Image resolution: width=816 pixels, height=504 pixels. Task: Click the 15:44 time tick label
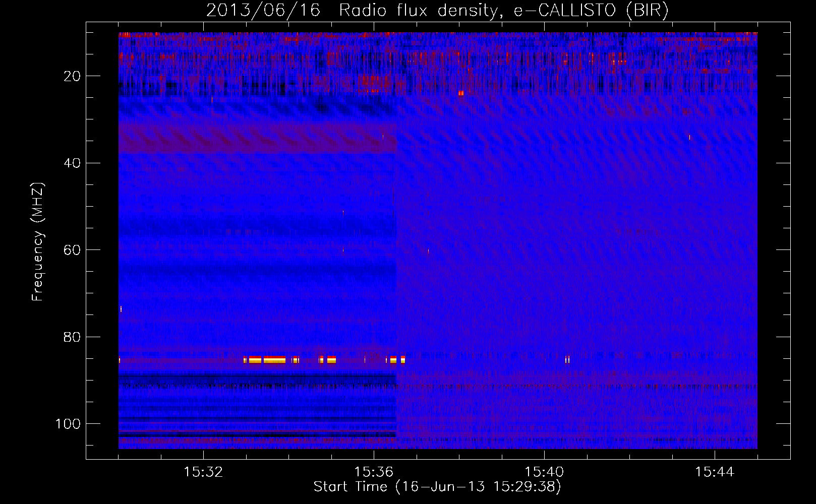point(715,472)
